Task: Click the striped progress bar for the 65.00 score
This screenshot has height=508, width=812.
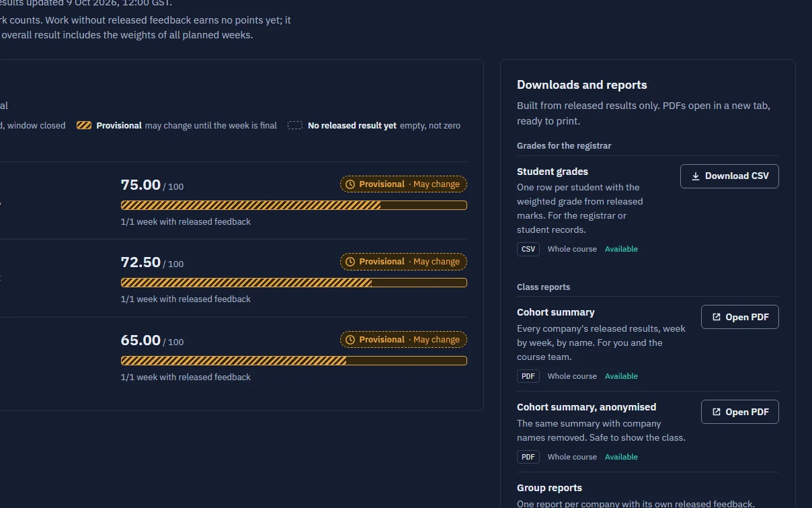Action: (x=294, y=361)
